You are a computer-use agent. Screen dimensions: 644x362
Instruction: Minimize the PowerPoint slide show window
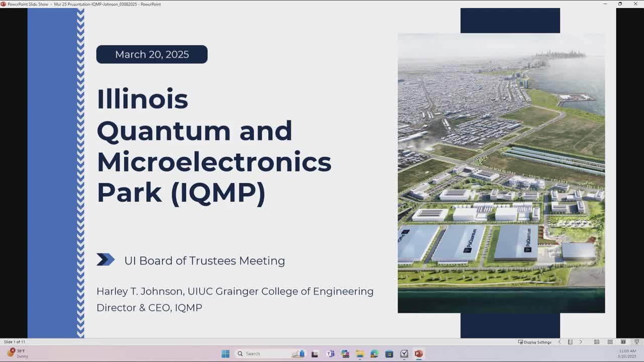click(605, 4)
